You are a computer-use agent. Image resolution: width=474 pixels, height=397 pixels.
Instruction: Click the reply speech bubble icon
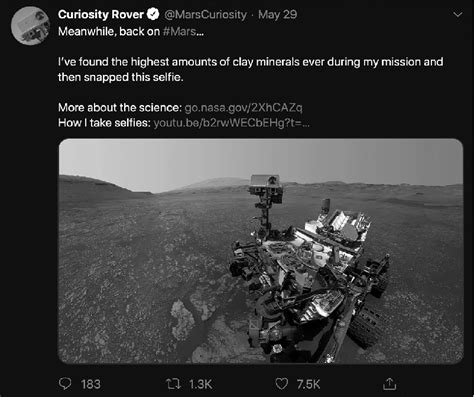pyautogui.click(x=65, y=384)
